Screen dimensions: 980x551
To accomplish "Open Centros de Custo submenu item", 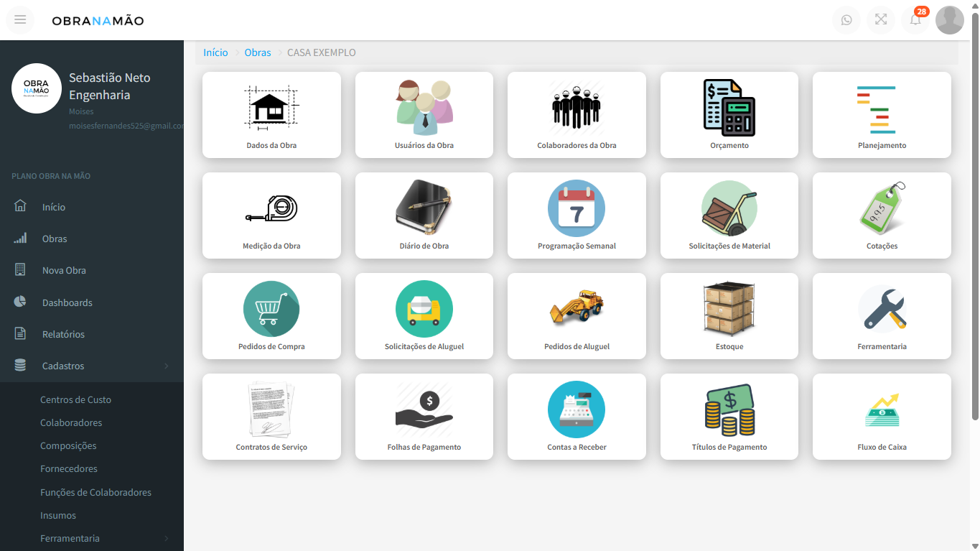I will pyautogui.click(x=75, y=399).
